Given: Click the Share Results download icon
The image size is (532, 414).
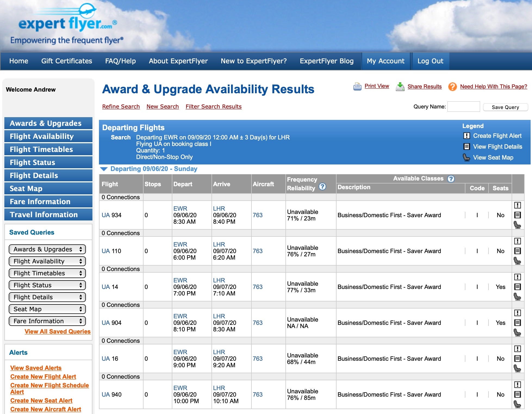Looking at the screenshot, I should point(400,86).
